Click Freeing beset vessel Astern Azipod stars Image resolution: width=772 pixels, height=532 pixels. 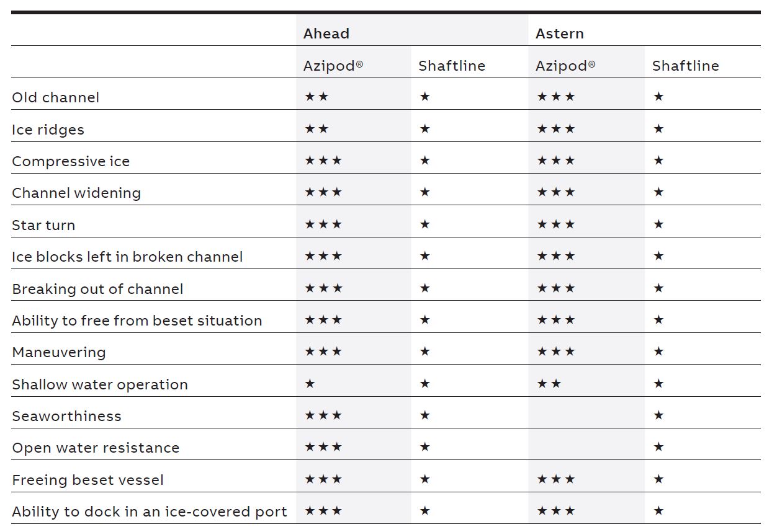click(556, 479)
